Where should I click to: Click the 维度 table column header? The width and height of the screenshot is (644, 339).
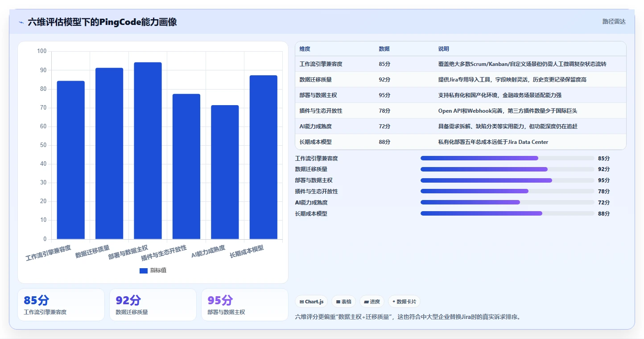(x=305, y=49)
